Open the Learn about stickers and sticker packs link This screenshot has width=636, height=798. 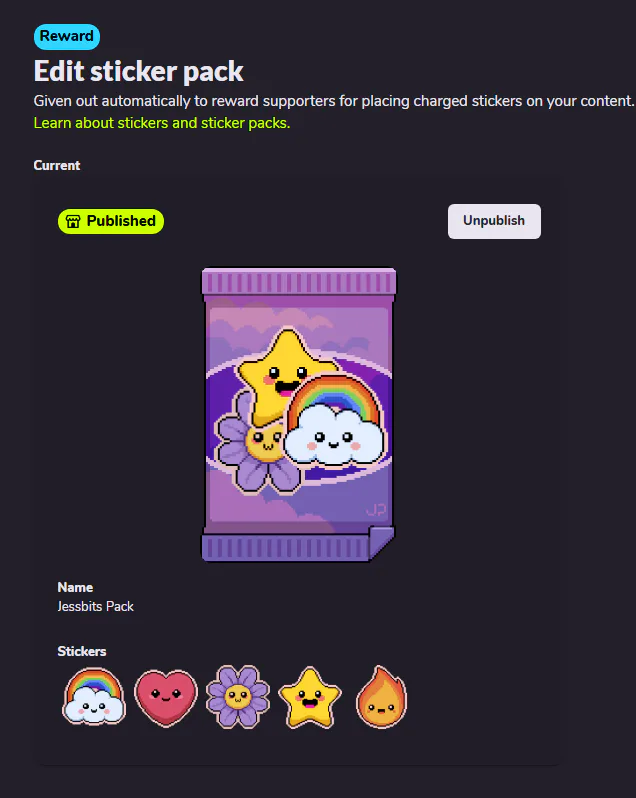[162, 123]
